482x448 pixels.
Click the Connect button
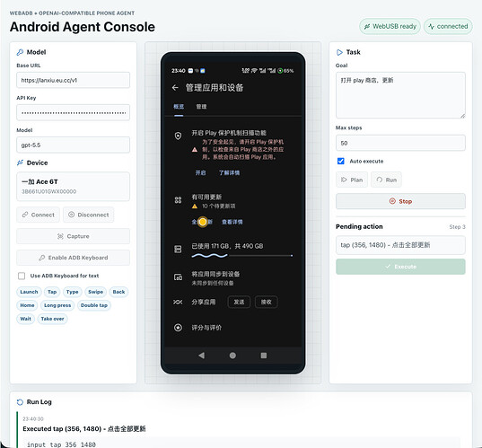click(38, 215)
